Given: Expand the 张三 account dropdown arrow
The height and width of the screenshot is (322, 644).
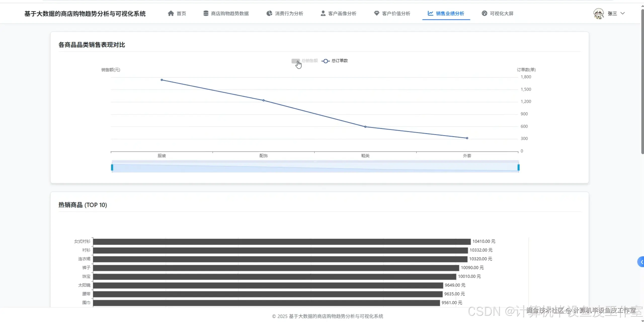Looking at the screenshot, I should 623,13.
